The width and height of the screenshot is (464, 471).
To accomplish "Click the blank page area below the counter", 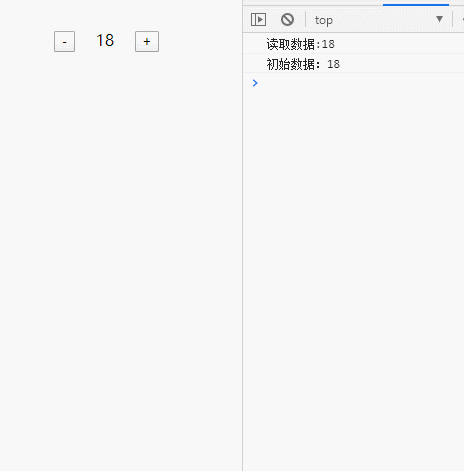I will [x=121, y=260].
